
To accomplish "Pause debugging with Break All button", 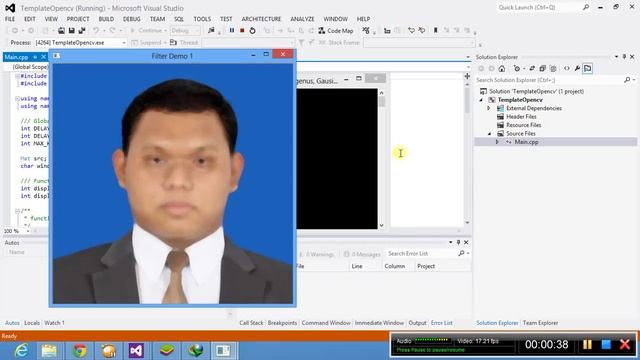I will pos(231,31).
